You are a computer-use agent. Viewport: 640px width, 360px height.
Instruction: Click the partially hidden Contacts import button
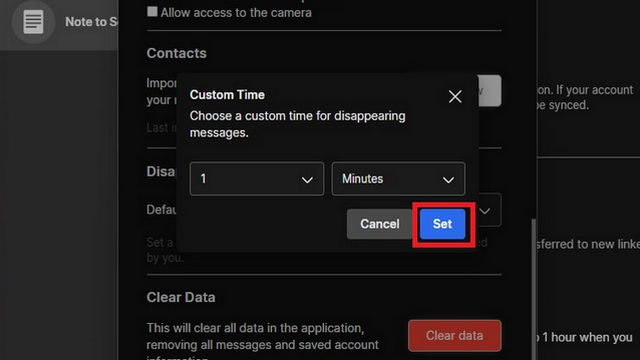point(489,91)
